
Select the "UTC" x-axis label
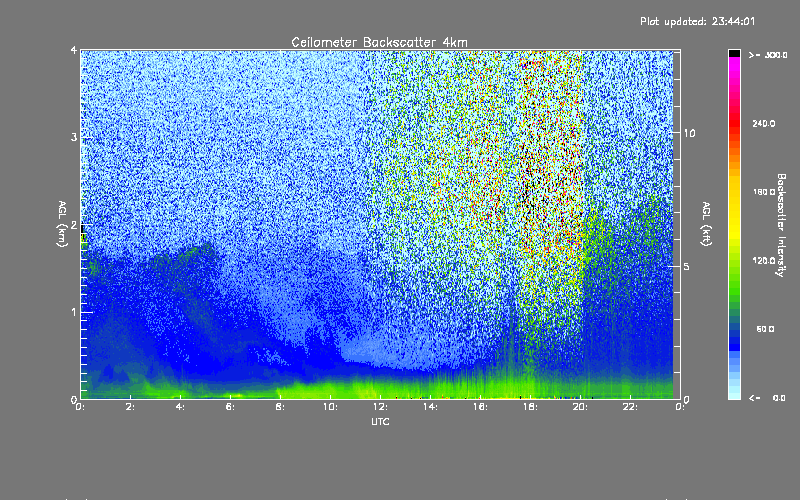(x=380, y=421)
